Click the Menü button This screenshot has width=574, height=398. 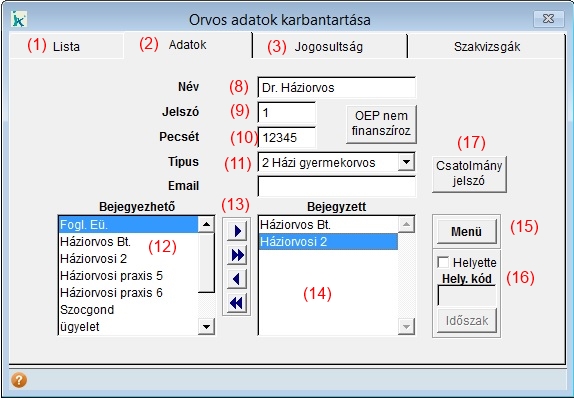(466, 231)
